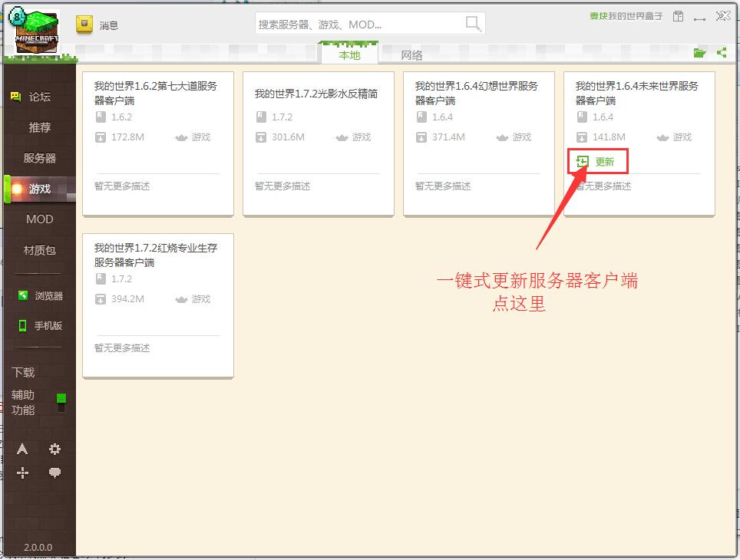Switch to the 网络 tab

(411, 55)
